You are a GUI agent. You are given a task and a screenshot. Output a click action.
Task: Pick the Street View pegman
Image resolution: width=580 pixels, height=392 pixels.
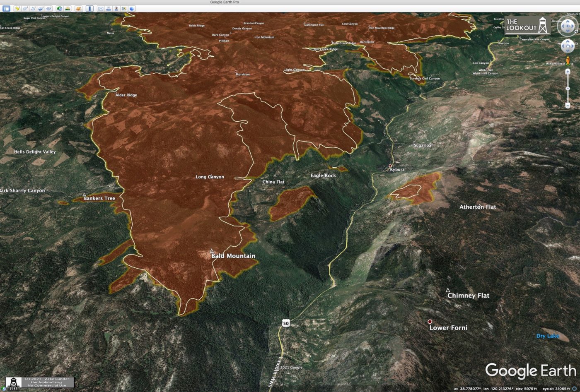pos(568,61)
